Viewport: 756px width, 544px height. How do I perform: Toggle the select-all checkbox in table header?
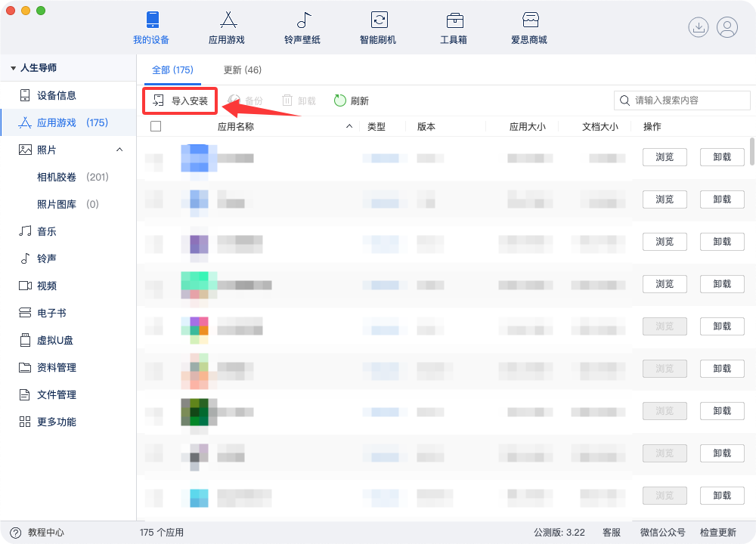[156, 126]
